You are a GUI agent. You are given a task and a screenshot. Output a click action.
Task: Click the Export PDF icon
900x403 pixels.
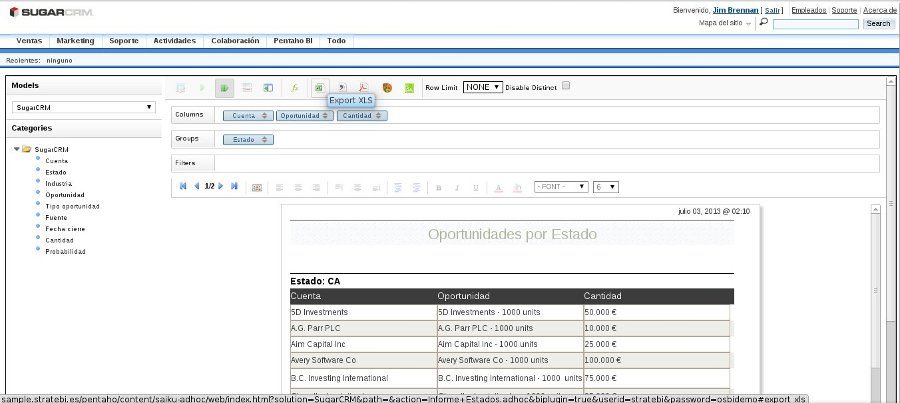[x=364, y=88]
